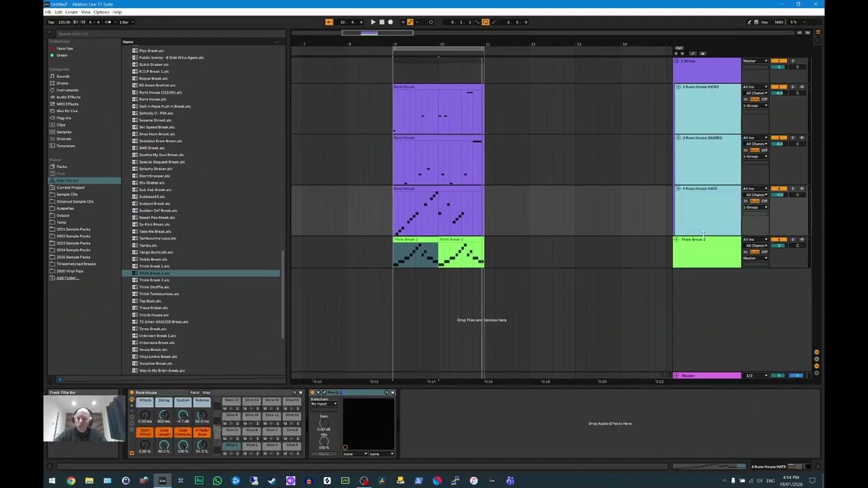Click the Map button on Runs House device
This screenshot has height=488, width=868.
[206, 392]
